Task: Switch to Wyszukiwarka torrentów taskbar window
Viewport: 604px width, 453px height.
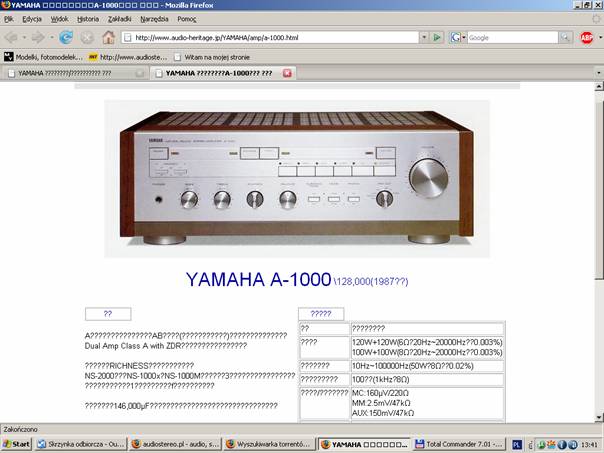Action: (270, 444)
